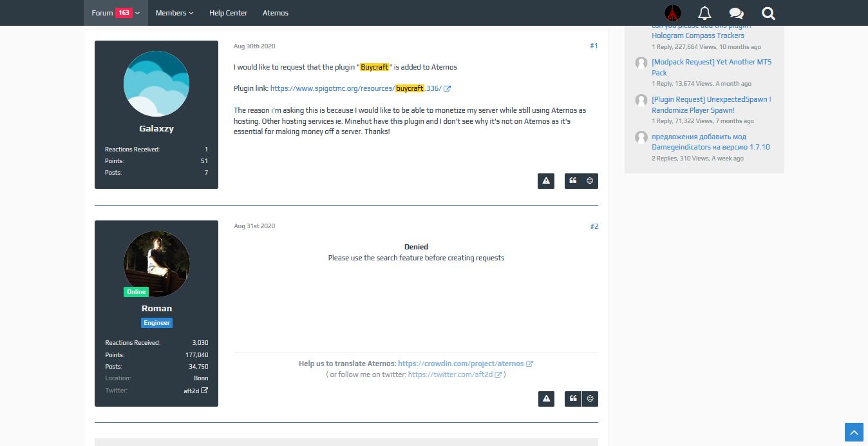Open post permalink #2
Image resolution: width=868 pixels, height=446 pixels.
[x=594, y=226]
